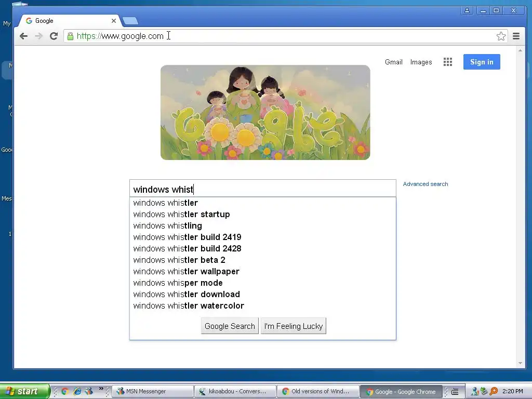Screen dimensions: 532x399
Task: Click the network tray icon
Action: tap(484, 392)
